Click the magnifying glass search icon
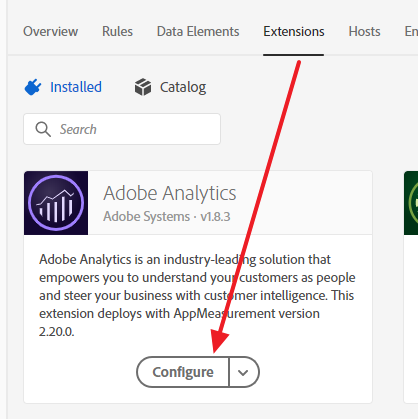This screenshot has height=419, width=418. pyautogui.click(x=43, y=129)
